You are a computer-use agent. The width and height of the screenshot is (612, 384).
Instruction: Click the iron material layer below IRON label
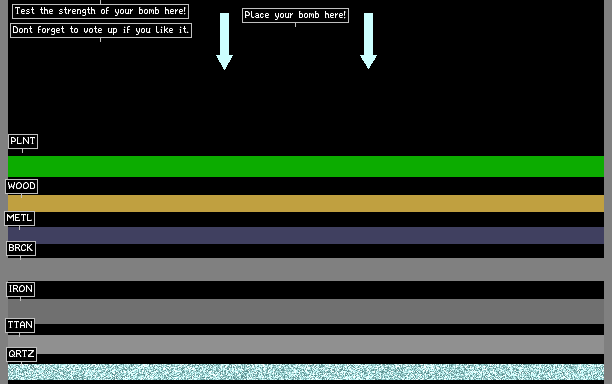point(306,311)
